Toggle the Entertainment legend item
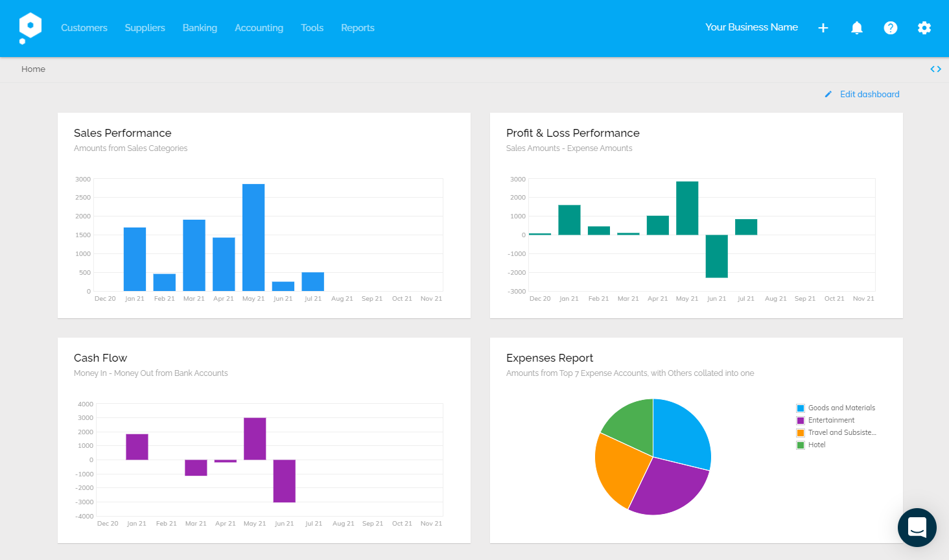949x560 pixels. (831, 421)
